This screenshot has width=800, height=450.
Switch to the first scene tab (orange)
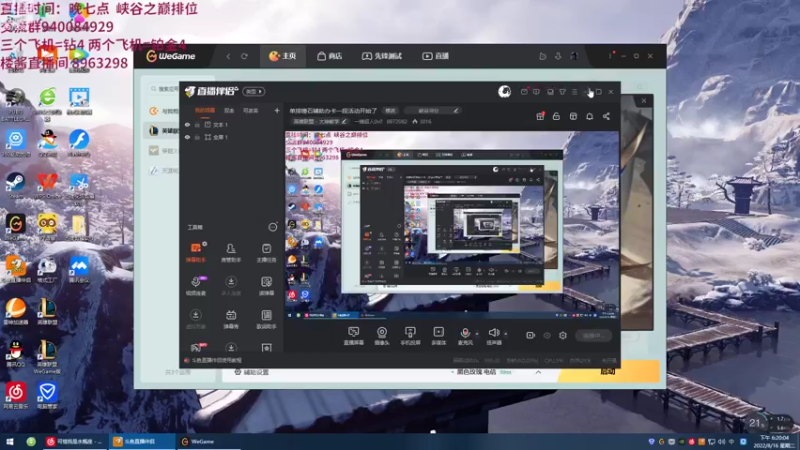[x=205, y=110]
